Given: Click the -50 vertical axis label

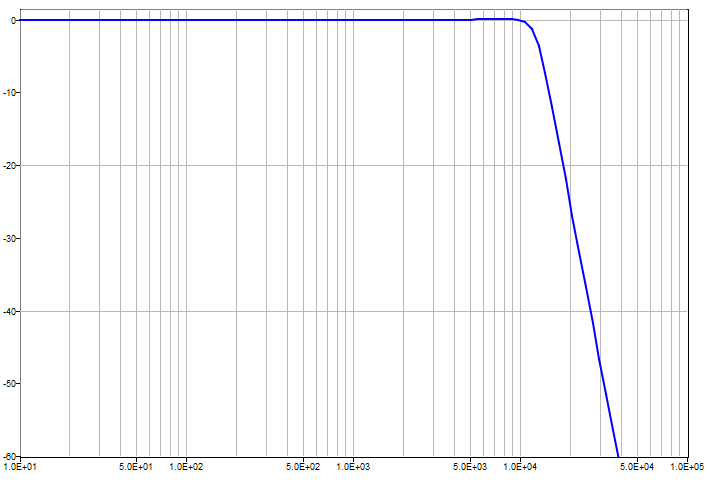Looking at the screenshot, I should [8, 384].
